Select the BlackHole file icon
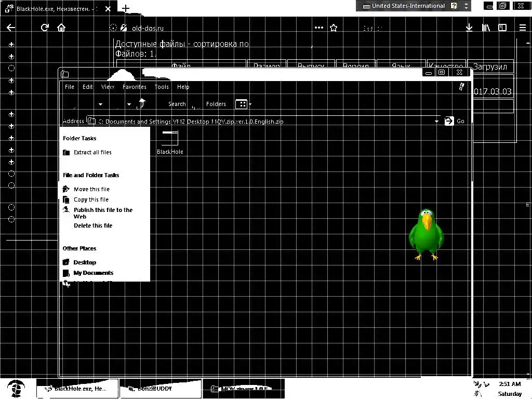Viewport: 532px width, 399px height. pos(170,143)
